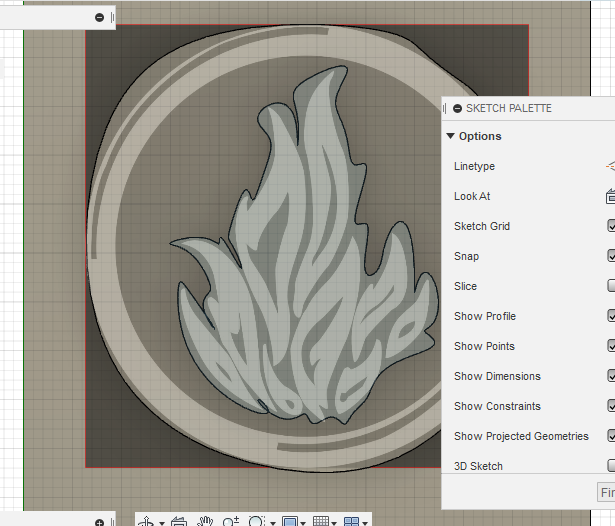The width and height of the screenshot is (615, 526).
Task: Click the Viewports layout icon
Action: tap(351, 522)
